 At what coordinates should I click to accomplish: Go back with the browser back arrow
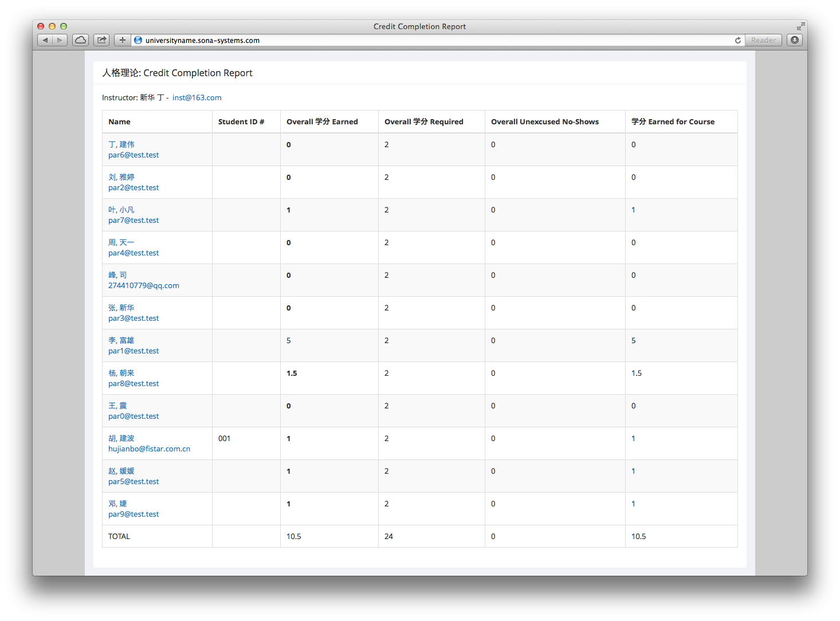click(x=45, y=40)
